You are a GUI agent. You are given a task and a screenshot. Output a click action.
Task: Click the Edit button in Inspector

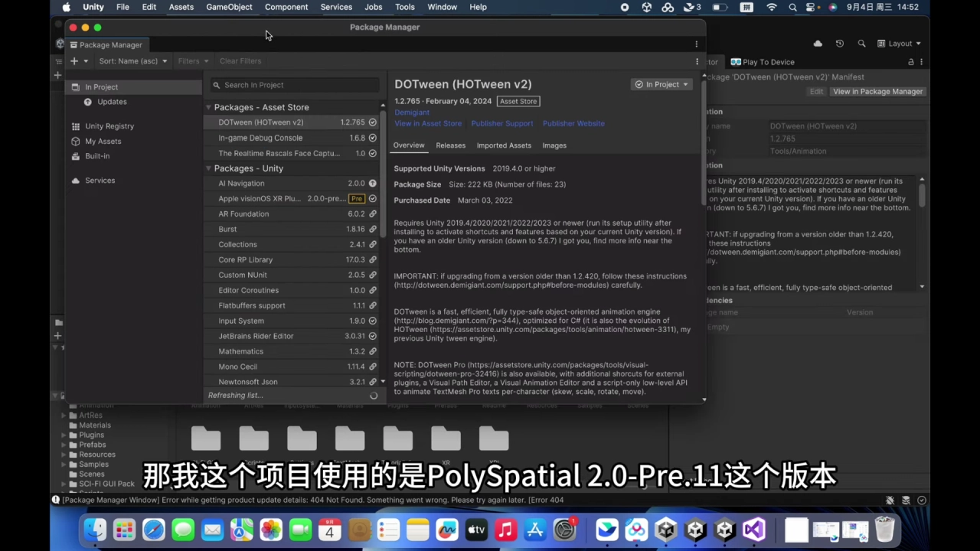coord(817,92)
